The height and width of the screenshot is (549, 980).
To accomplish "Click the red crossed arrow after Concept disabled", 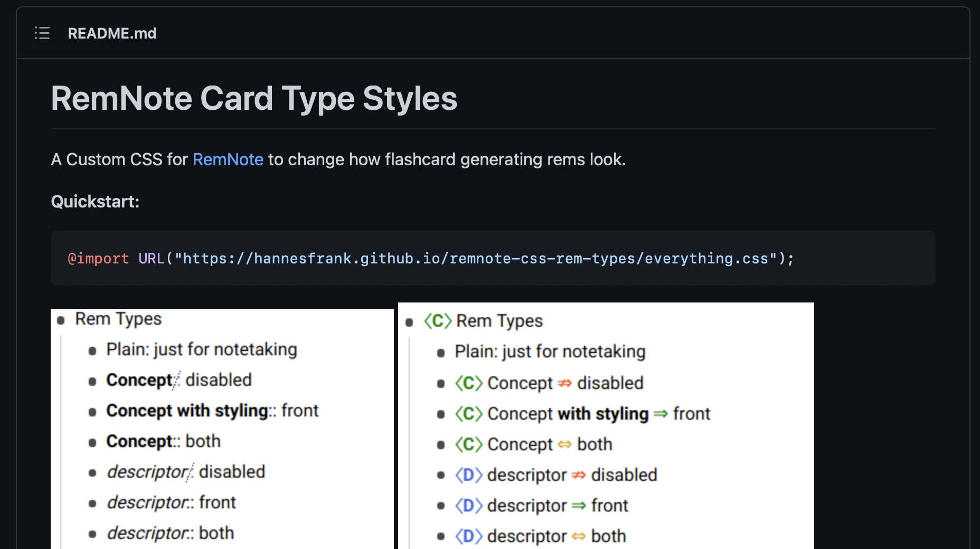I will tap(564, 383).
